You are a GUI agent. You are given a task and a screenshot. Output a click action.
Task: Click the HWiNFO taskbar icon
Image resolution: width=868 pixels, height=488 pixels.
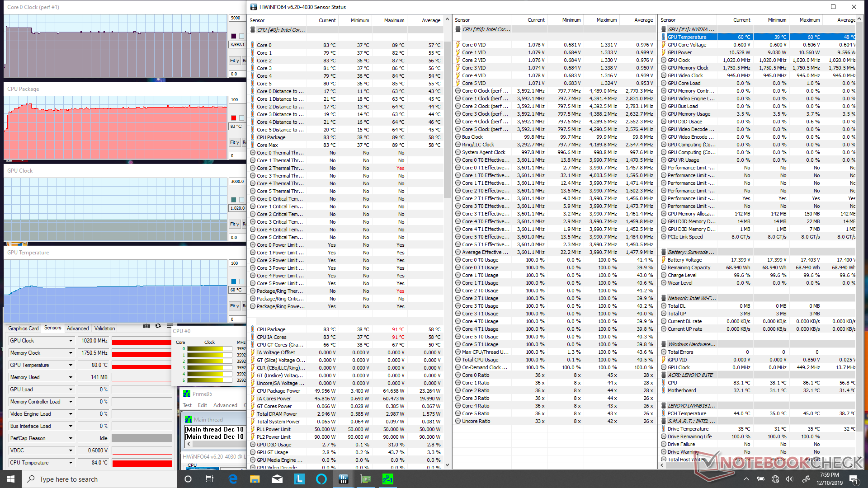click(x=343, y=479)
